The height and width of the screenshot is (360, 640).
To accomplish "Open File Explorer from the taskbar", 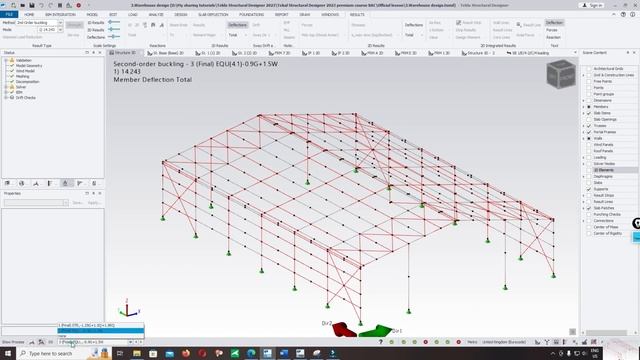I will click(x=137, y=353).
